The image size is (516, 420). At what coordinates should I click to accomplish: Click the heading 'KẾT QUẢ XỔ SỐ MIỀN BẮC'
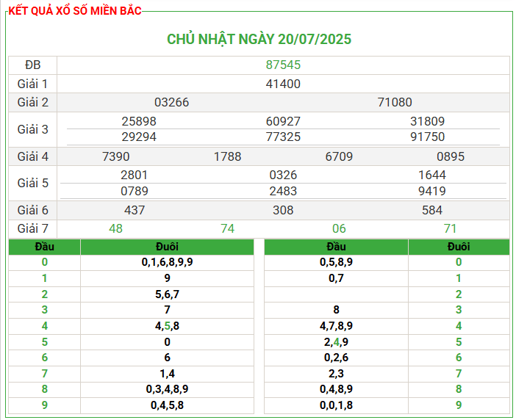(75, 11)
